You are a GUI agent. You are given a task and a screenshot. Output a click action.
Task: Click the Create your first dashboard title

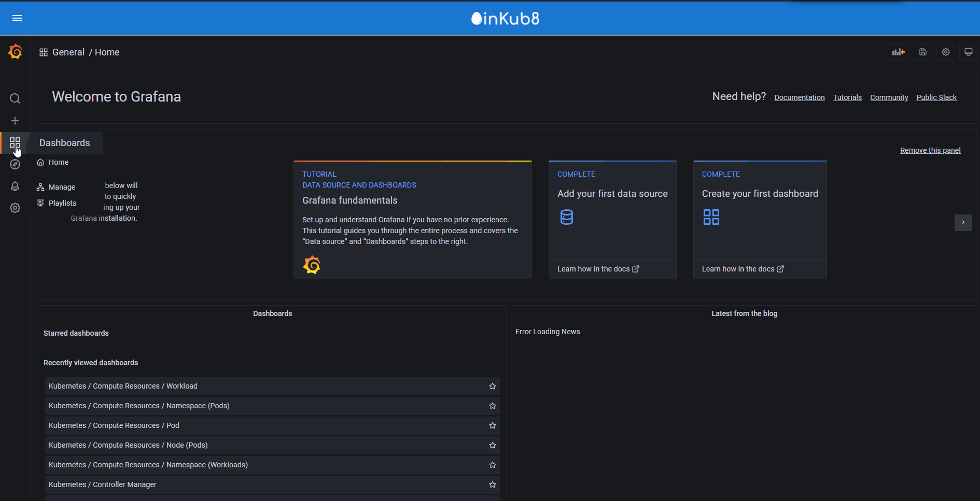pyautogui.click(x=760, y=194)
